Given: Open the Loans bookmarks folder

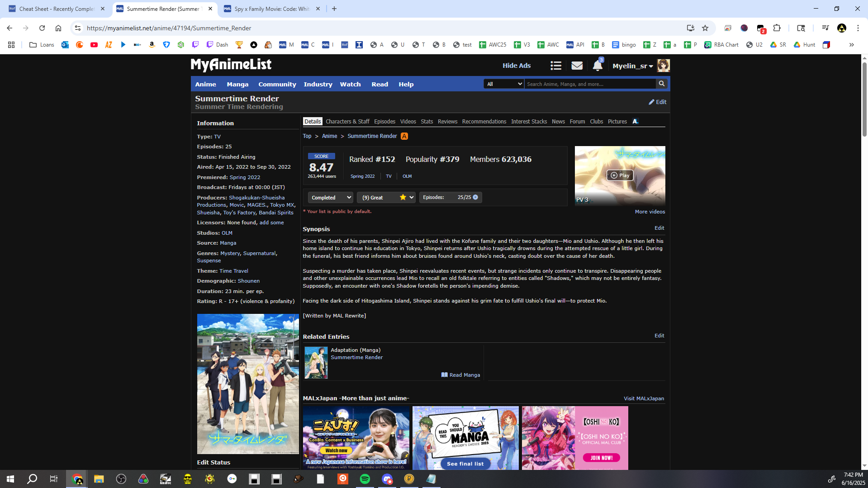Looking at the screenshot, I should pyautogui.click(x=42, y=45).
